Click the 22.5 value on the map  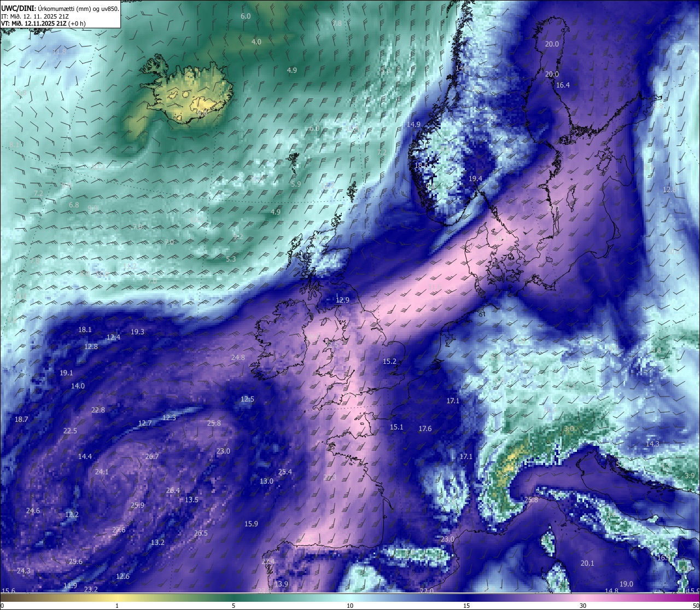pos(70,431)
